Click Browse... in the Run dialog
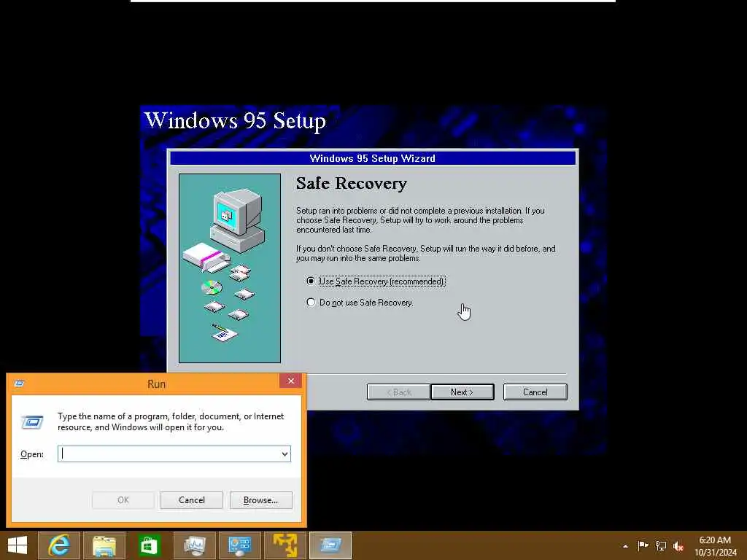This screenshot has height=560, width=747. (x=260, y=500)
